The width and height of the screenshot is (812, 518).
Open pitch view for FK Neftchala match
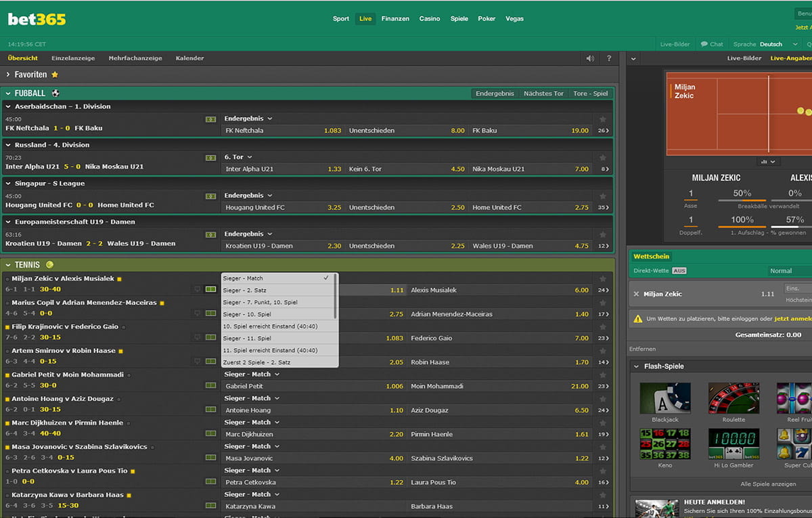[210, 119]
